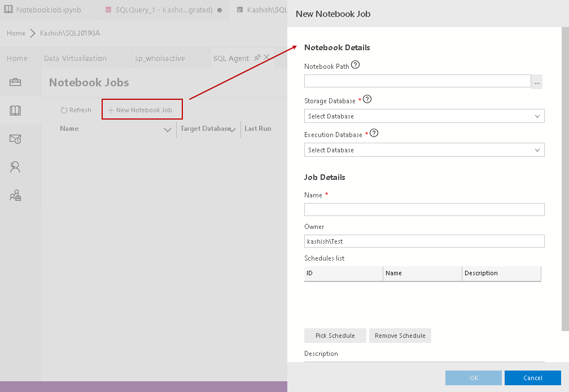Open the Name column sort chevron

pos(167,130)
